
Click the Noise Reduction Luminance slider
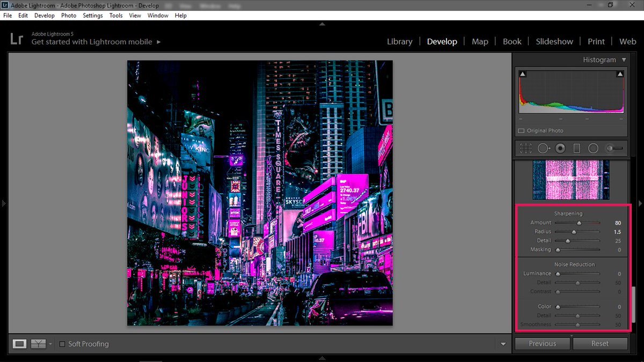tap(577, 274)
